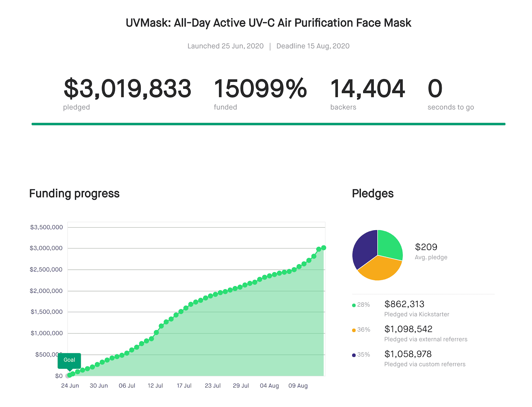Click the green funding progress bar
Image resolution: width=532 pixels, height=407 pixels.
coord(268,124)
